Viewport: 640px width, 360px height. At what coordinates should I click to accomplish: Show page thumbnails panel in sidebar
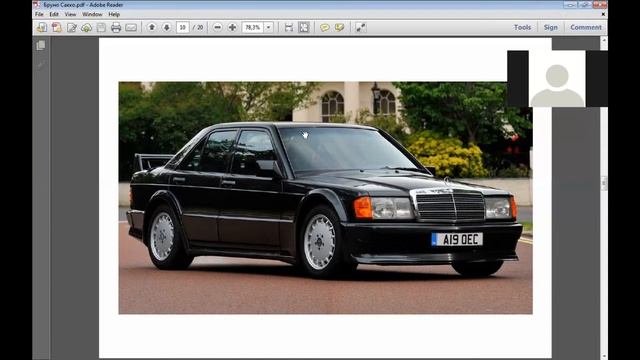coord(41,45)
